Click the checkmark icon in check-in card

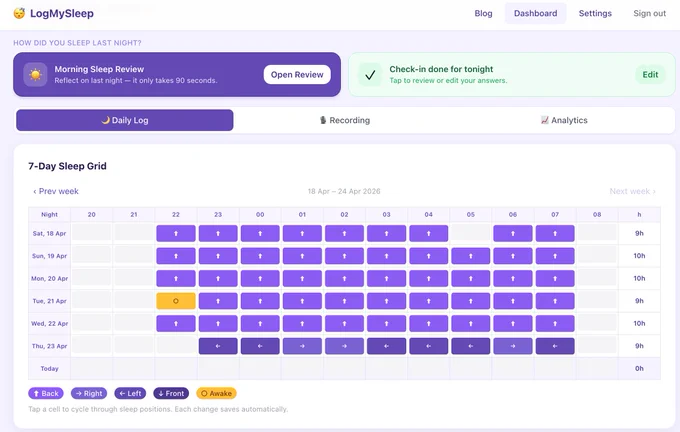pos(370,75)
